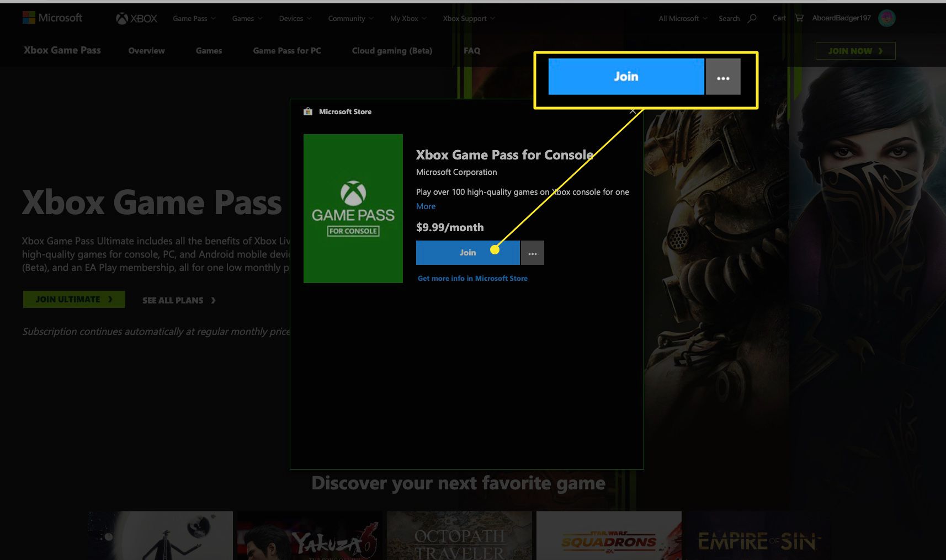The height and width of the screenshot is (560, 946).
Task: Click the Microsoft Store bag icon
Action: tap(308, 111)
